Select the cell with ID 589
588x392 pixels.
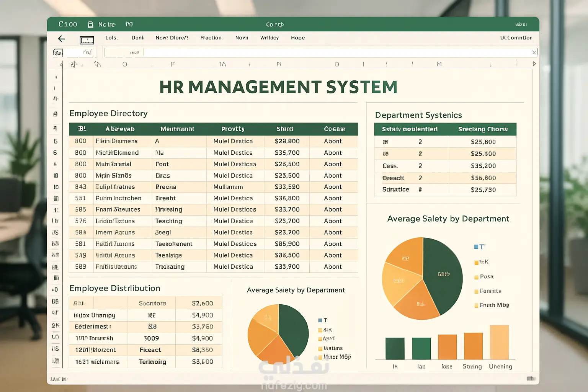(x=81, y=266)
